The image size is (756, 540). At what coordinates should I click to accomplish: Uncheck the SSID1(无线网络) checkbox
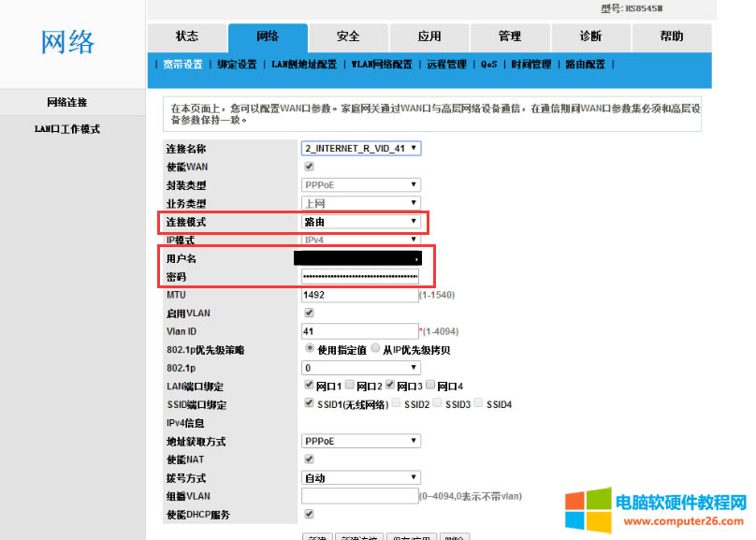tap(310, 404)
